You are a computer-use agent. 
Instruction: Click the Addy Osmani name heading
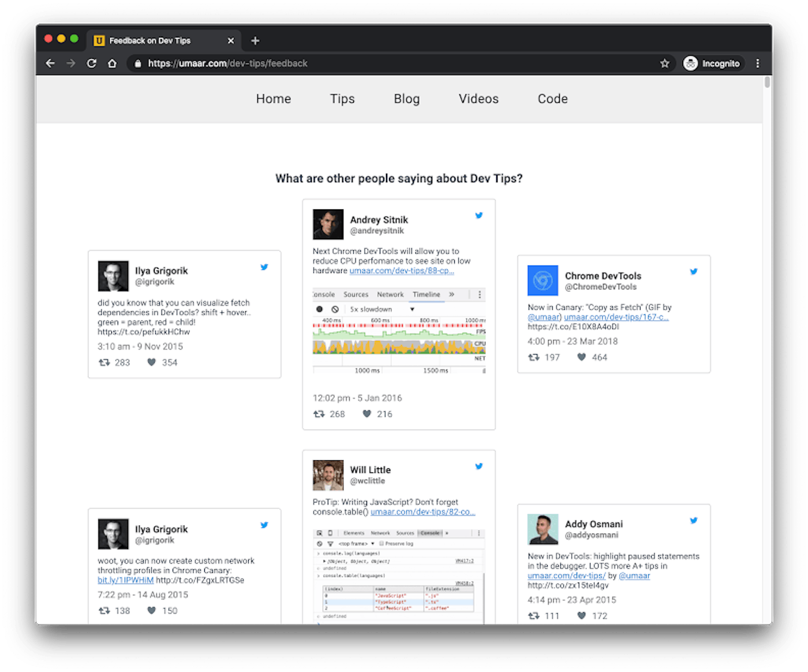[x=594, y=524]
